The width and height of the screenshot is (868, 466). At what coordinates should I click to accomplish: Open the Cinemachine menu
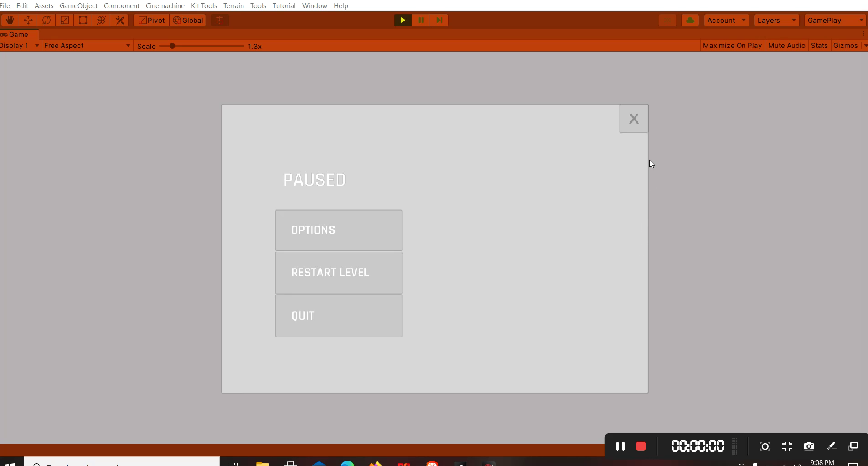coord(165,6)
